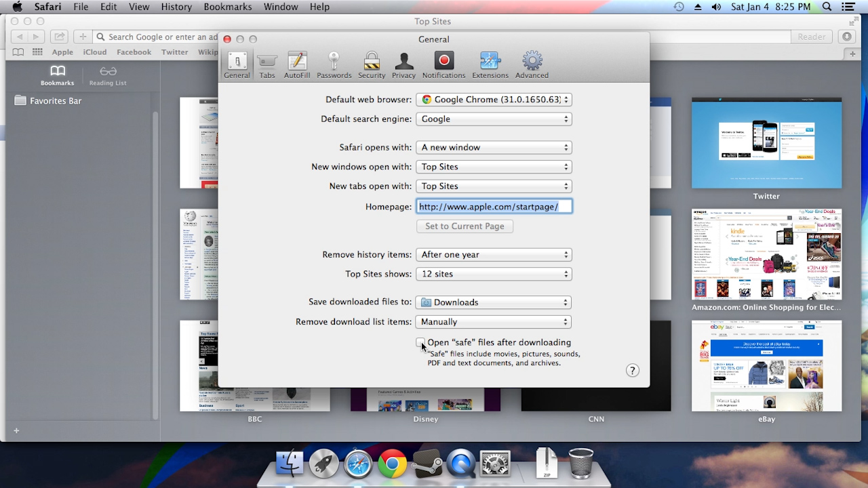Click the Share button in Safari toolbar

(60, 37)
